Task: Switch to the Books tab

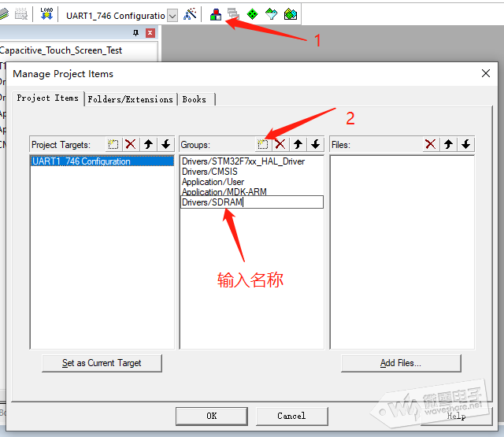Action: tap(194, 99)
